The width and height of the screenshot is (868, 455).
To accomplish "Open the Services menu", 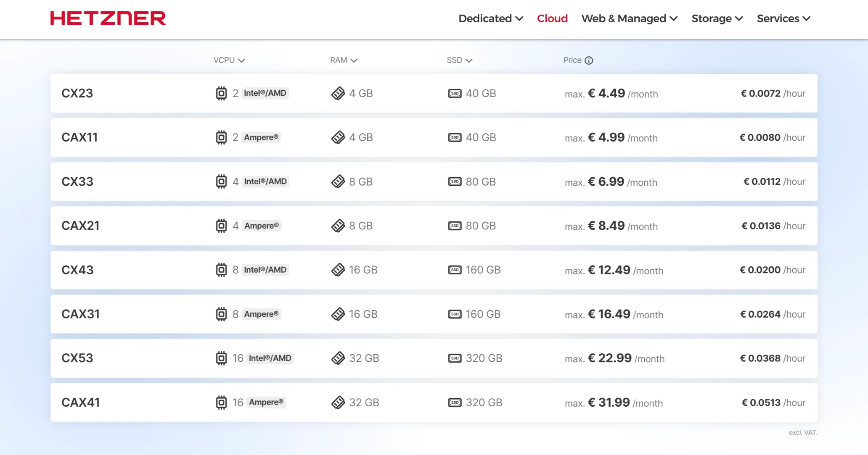I will point(783,18).
